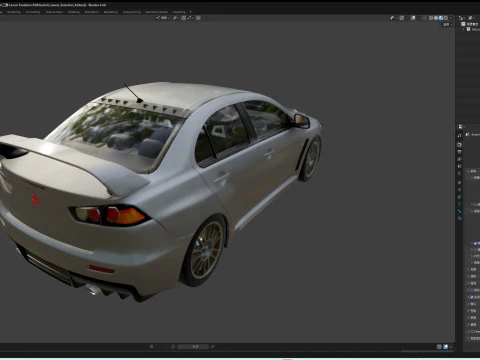Open the Options dropdown below the shading buttons
Image resolution: width=480 pixels, height=360 pixels.
[x=447, y=25]
